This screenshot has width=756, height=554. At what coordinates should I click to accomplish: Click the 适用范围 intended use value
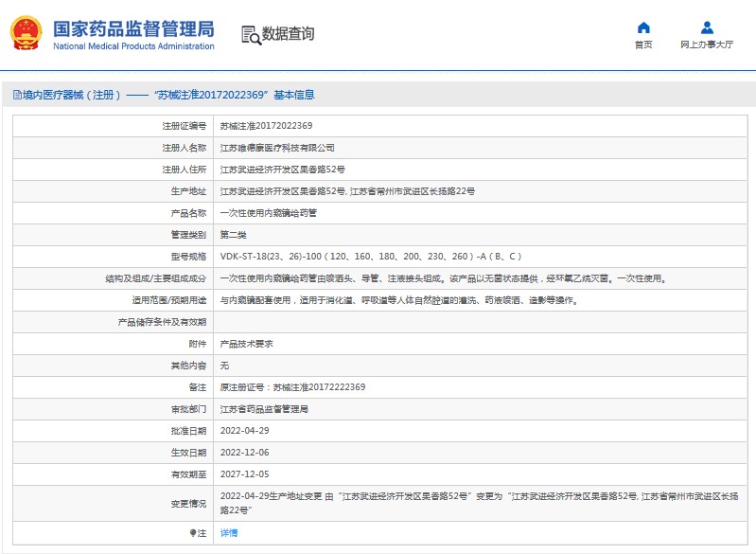point(399,300)
